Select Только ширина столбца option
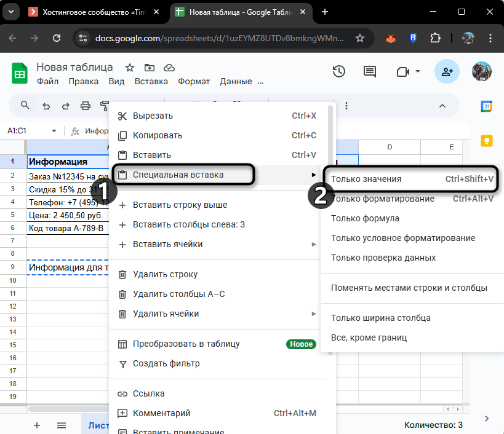 point(412,318)
